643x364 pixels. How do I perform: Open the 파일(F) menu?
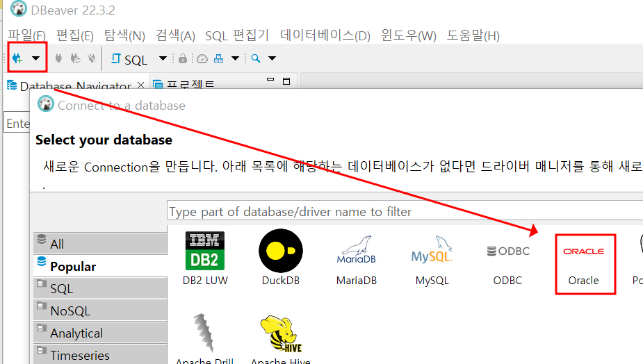[26, 35]
